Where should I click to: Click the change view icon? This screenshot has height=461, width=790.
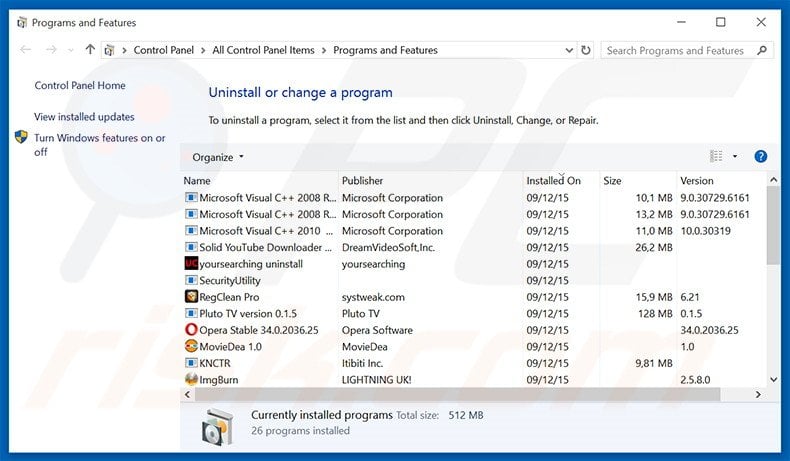pyautogui.click(x=716, y=156)
